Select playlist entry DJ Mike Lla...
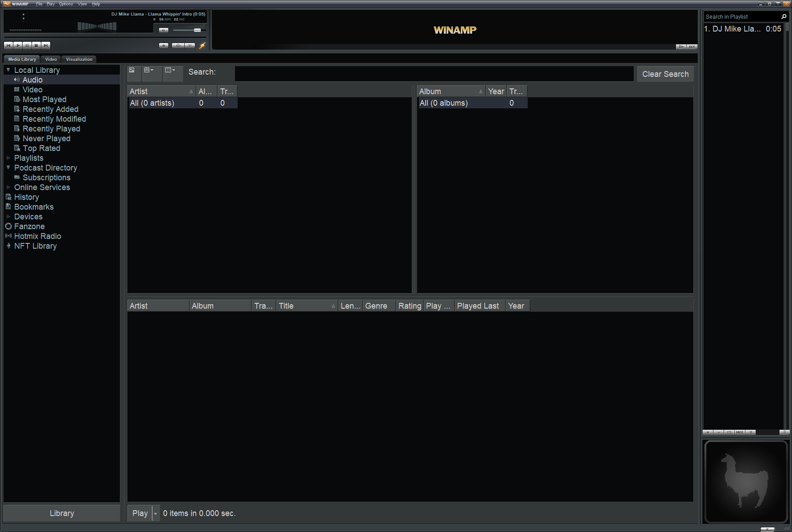 pyautogui.click(x=743, y=29)
